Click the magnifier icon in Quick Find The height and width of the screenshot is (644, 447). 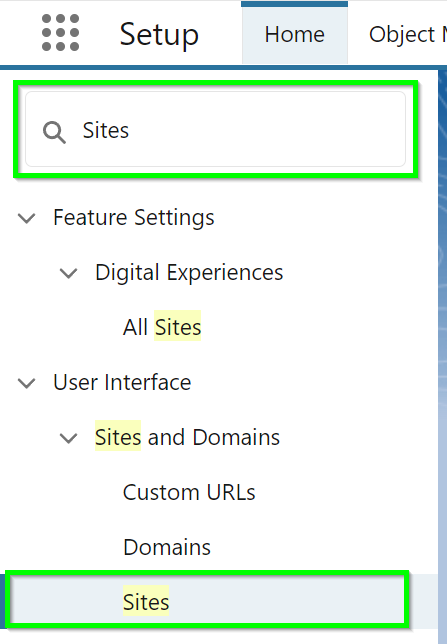(54, 132)
